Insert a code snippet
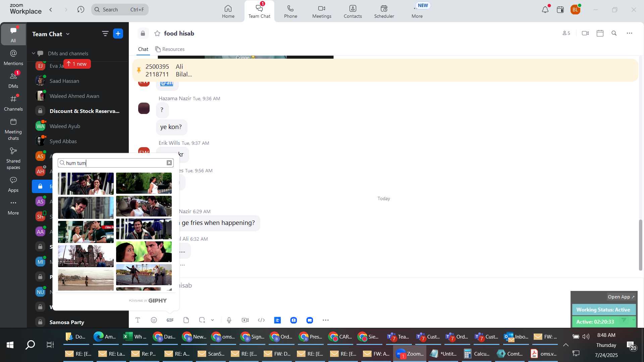The width and height of the screenshot is (644, 362). 261,320
